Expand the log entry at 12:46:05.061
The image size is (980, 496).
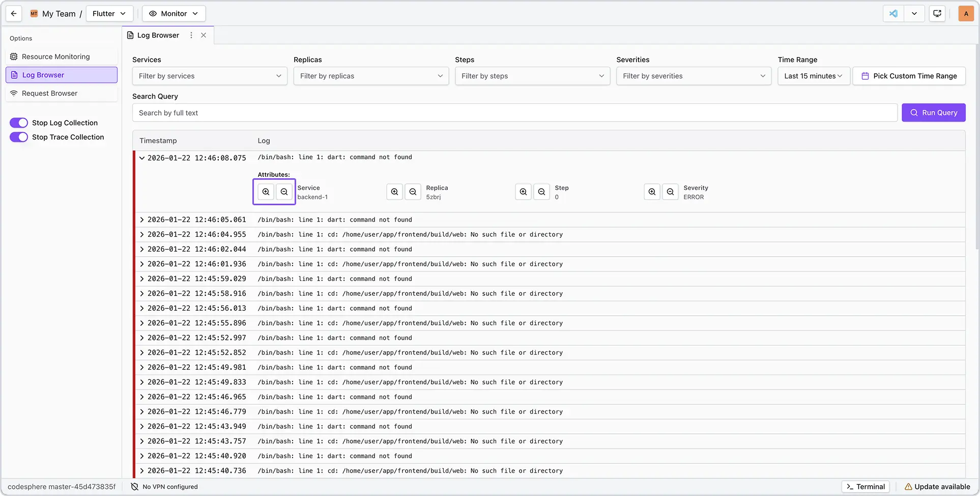[x=141, y=219]
